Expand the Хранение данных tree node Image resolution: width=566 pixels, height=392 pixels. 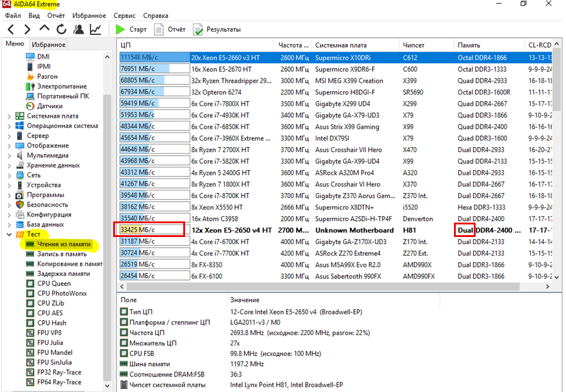click(9, 165)
